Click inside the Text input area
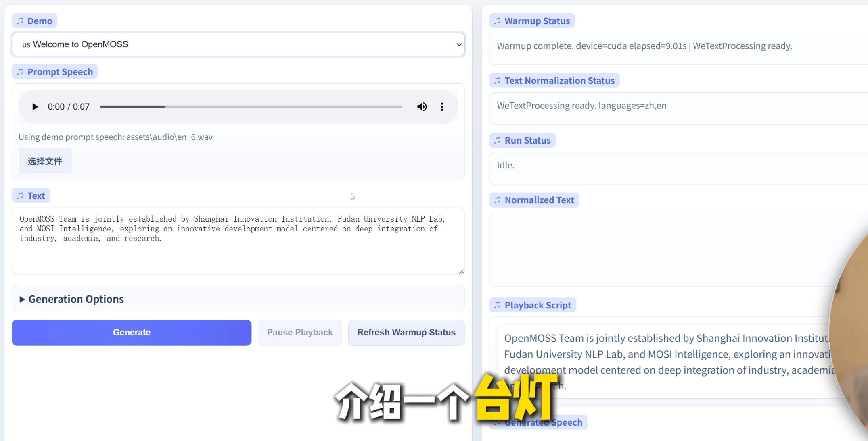 pyautogui.click(x=238, y=241)
